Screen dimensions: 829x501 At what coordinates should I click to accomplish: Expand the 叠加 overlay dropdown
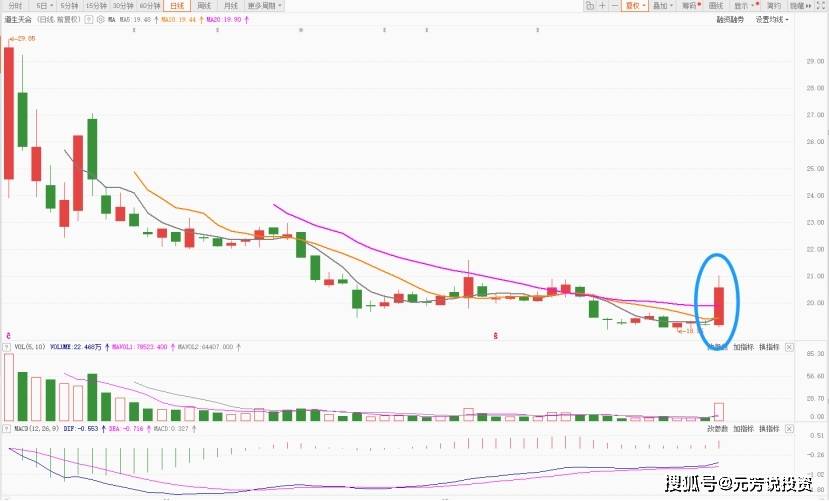[661, 6]
